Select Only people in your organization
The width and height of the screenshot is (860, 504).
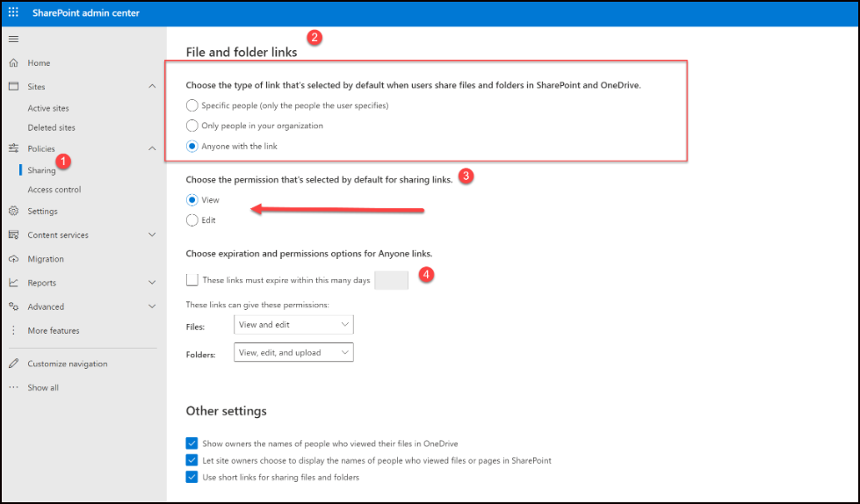tap(192, 126)
